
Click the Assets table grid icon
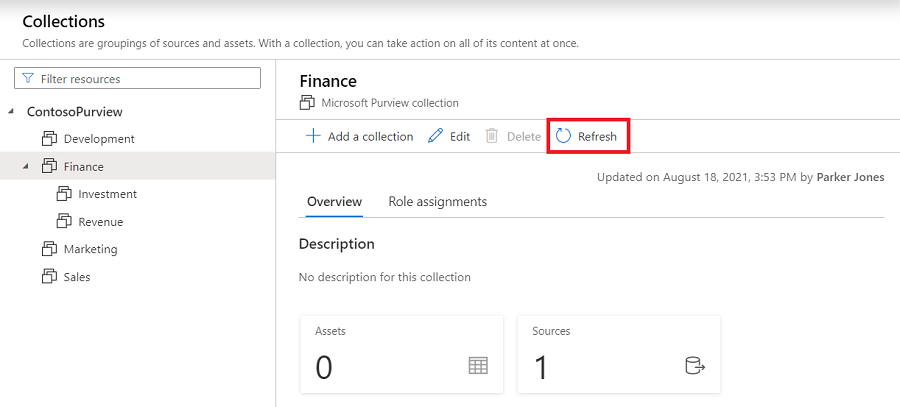(478, 366)
